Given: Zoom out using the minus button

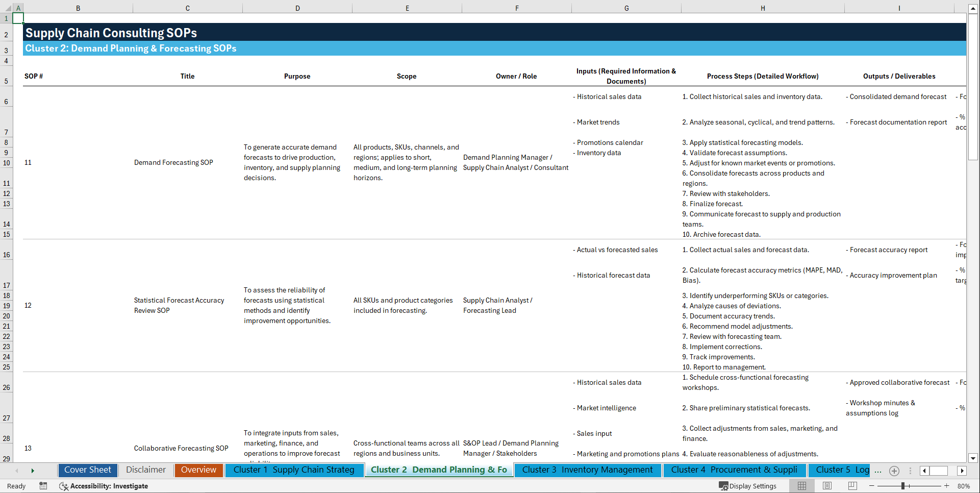Looking at the screenshot, I should point(872,486).
